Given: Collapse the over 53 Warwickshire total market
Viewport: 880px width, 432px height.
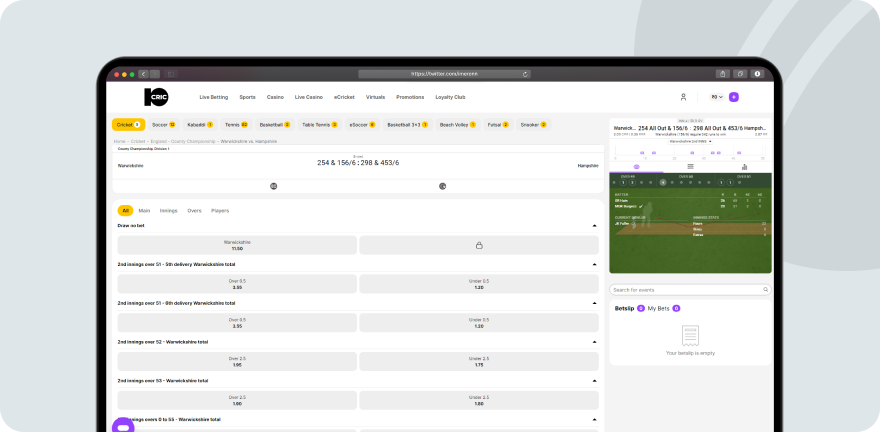Looking at the screenshot, I should [594, 380].
